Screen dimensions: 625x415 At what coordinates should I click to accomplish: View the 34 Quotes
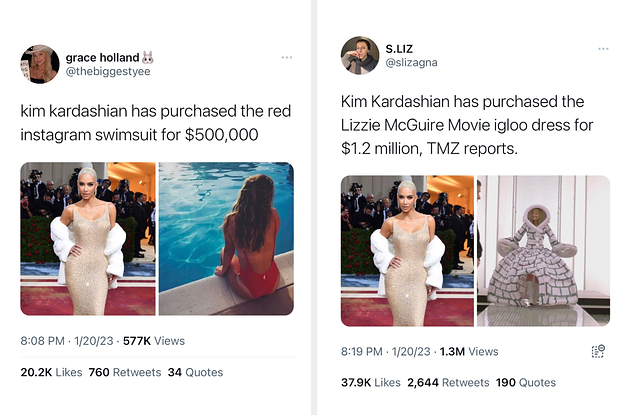pos(184,373)
